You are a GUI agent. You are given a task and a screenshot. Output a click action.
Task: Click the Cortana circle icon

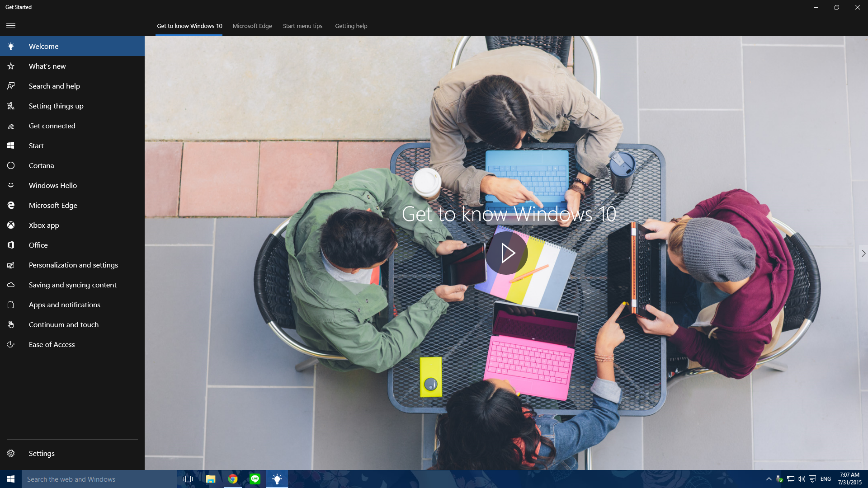click(x=11, y=165)
